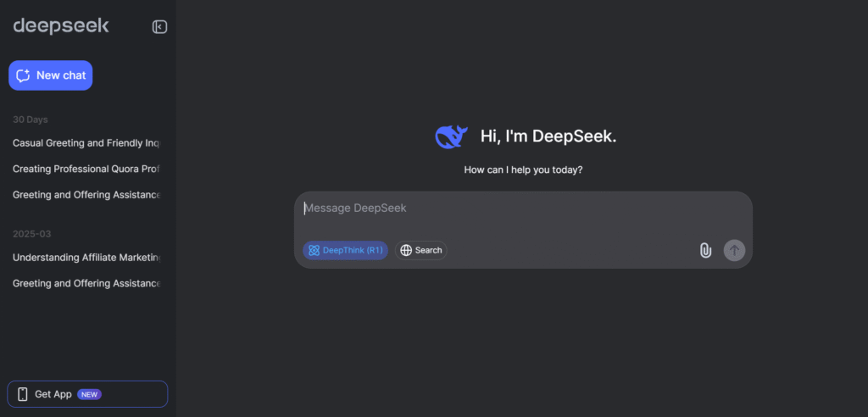Collapse the sidebar with the panel icon
868x417 pixels.
point(159,26)
